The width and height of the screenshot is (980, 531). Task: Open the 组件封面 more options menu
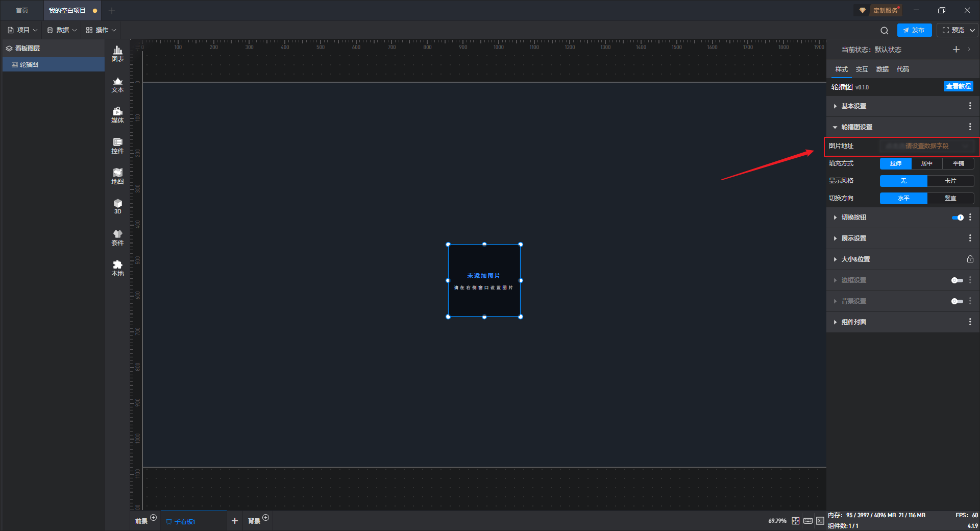pyautogui.click(x=970, y=322)
